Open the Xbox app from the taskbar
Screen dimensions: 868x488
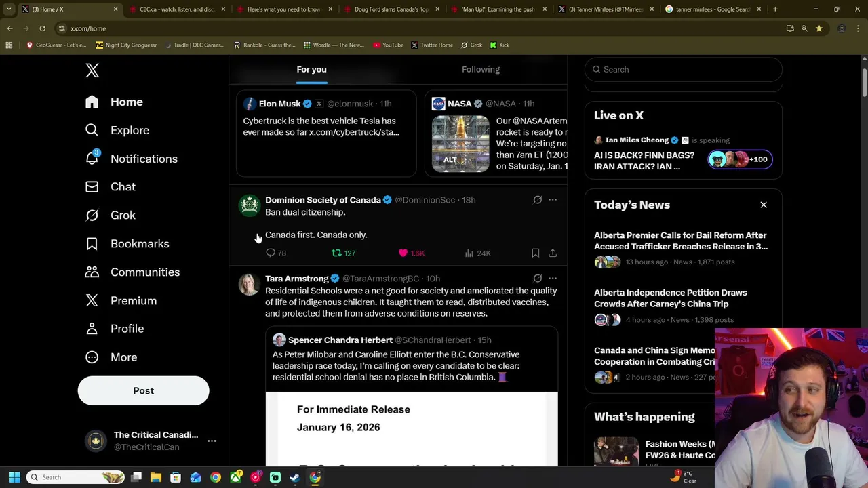(x=236, y=477)
